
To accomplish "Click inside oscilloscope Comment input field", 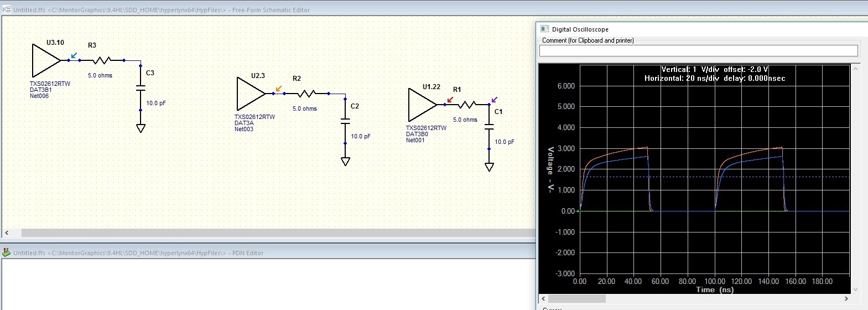I will point(698,50).
